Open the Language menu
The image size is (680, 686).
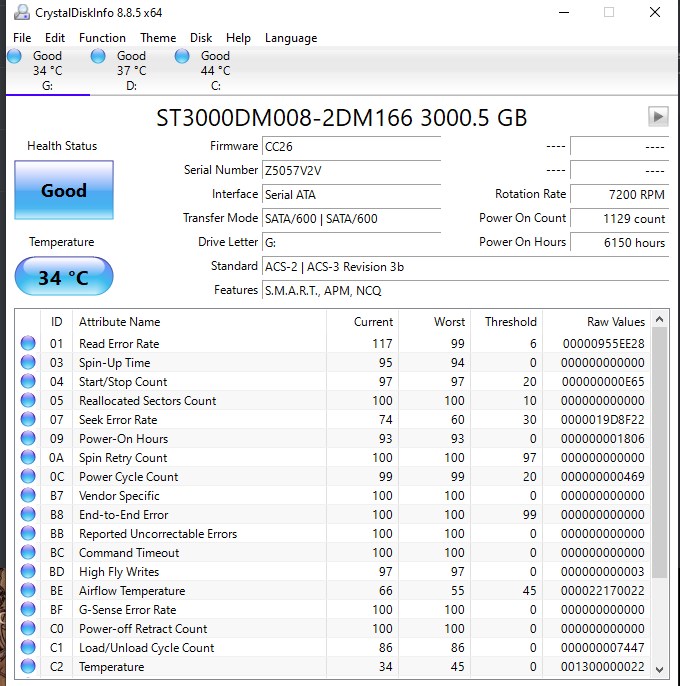tap(291, 38)
